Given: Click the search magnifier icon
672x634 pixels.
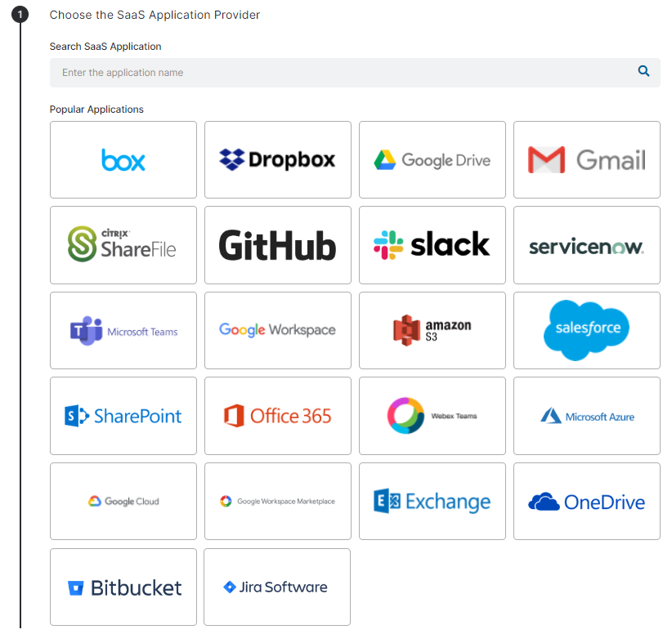Looking at the screenshot, I should pyautogui.click(x=644, y=72).
